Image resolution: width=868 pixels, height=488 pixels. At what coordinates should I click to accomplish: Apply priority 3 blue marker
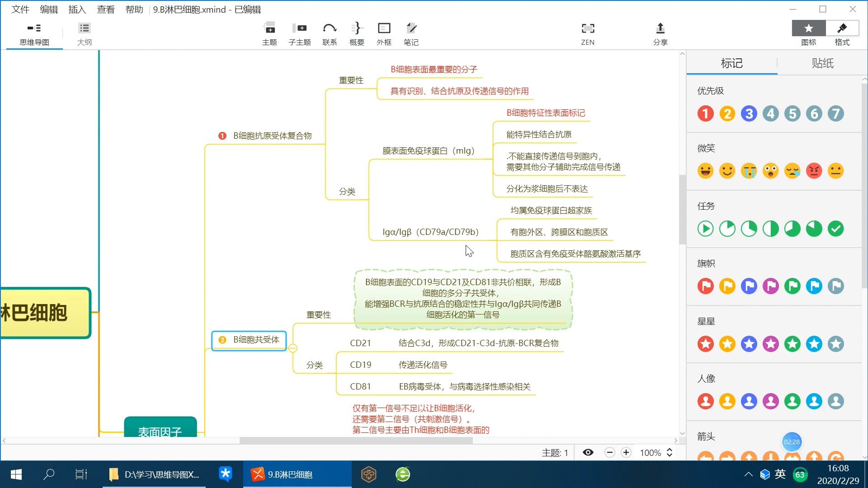[749, 113]
